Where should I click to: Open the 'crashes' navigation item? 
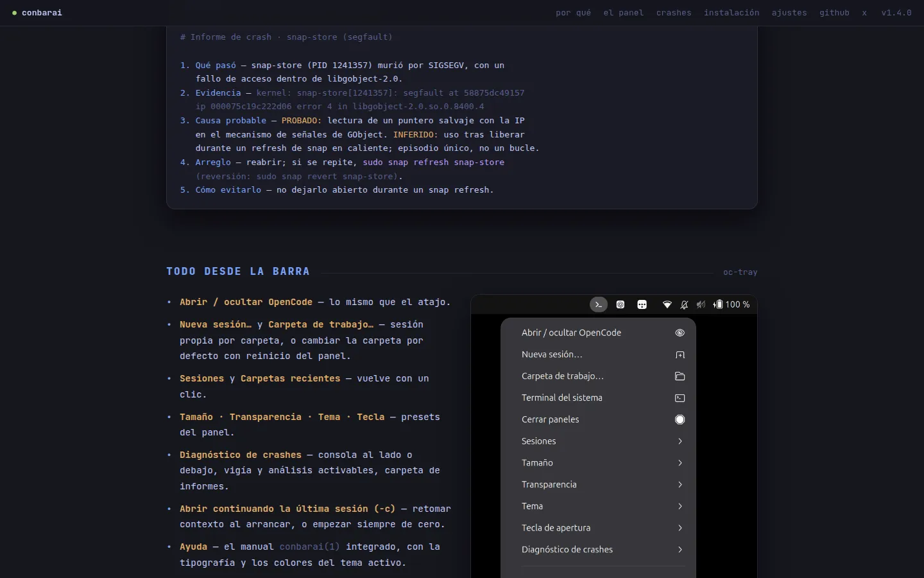coord(674,13)
